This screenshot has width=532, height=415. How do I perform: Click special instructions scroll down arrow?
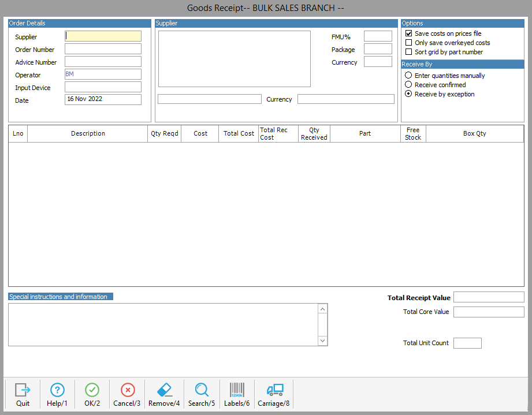click(323, 341)
